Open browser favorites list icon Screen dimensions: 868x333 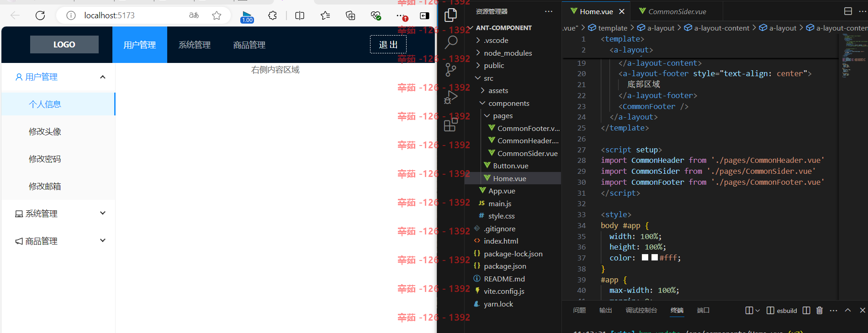coord(325,16)
